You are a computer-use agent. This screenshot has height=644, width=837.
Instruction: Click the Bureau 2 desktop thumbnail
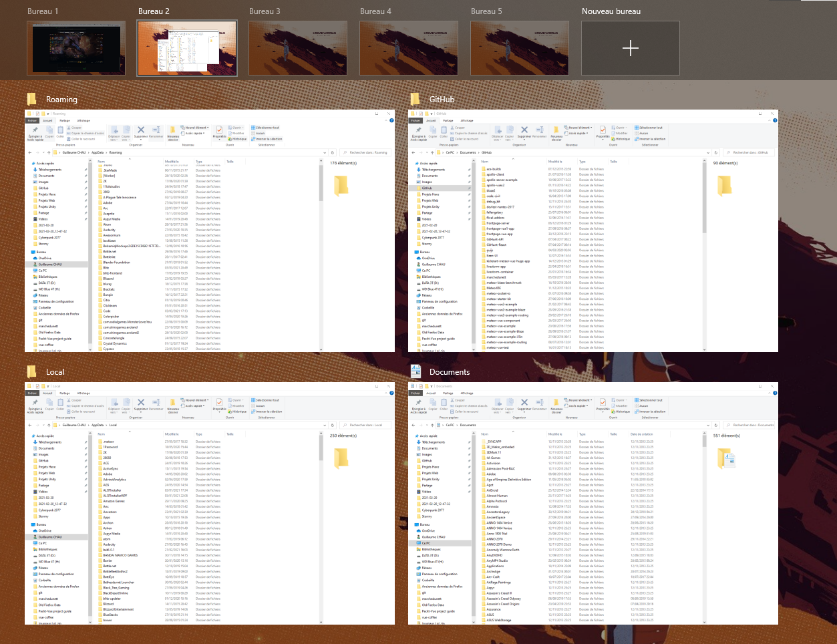tap(187, 48)
